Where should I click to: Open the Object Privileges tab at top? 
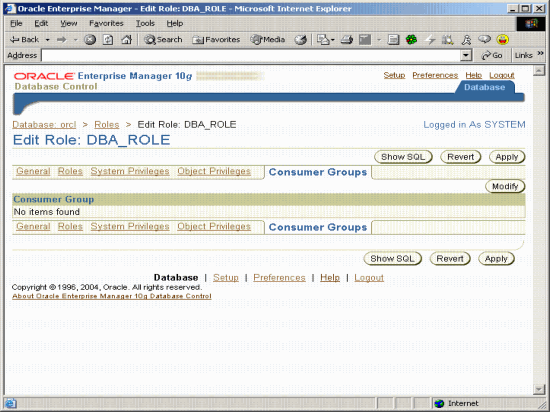[214, 171]
